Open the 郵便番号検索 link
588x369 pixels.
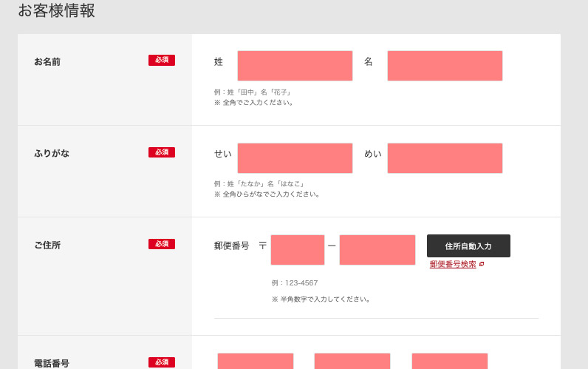[453, 264]
